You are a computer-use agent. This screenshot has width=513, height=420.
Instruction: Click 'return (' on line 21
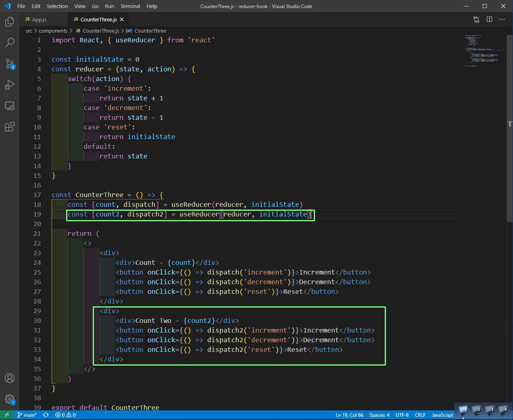[x=83, y=233]
